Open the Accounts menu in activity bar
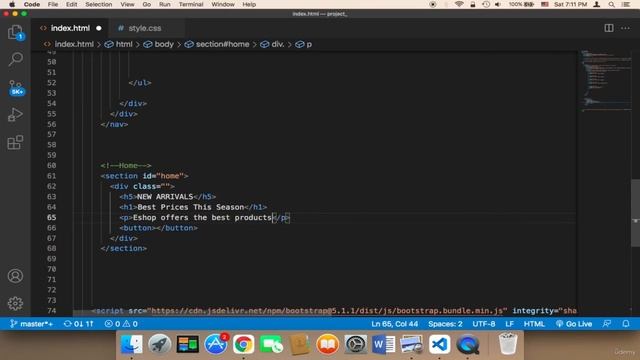The image size is (640, 360). tap(15, 276)
